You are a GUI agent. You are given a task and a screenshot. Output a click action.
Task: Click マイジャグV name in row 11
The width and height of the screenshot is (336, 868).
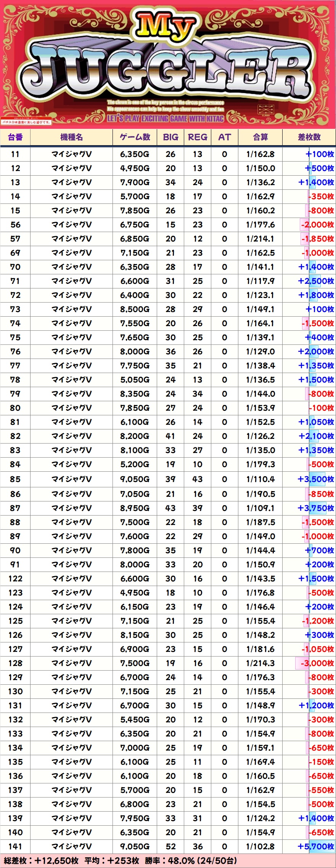click(x=71, y=154)
